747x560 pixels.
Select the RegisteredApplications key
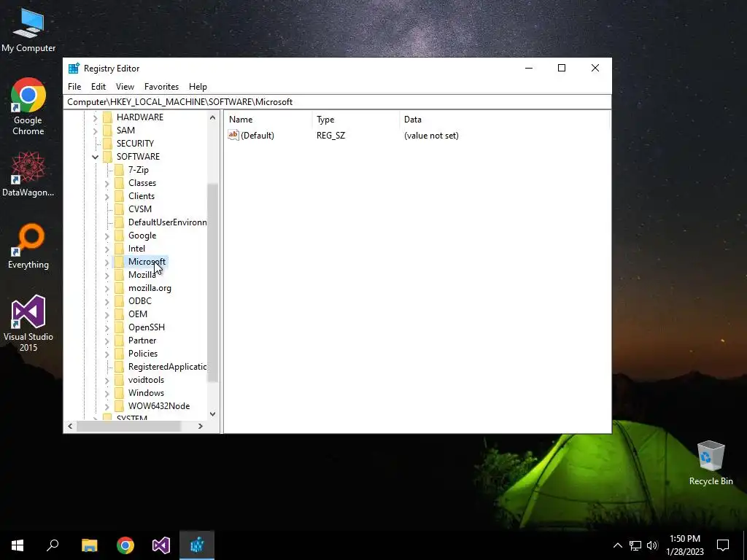coord(167,367)
